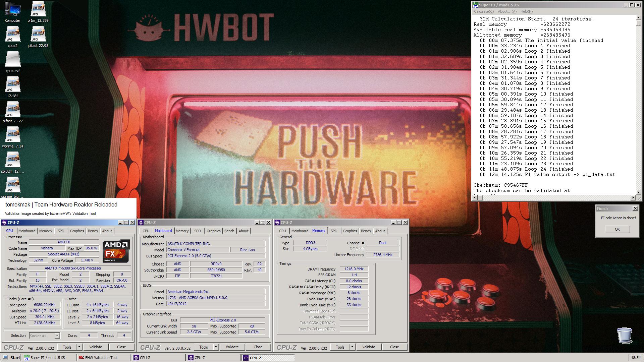Maximize the Super PI window
This screenshot has width=644, height=362.
[632, 5]
